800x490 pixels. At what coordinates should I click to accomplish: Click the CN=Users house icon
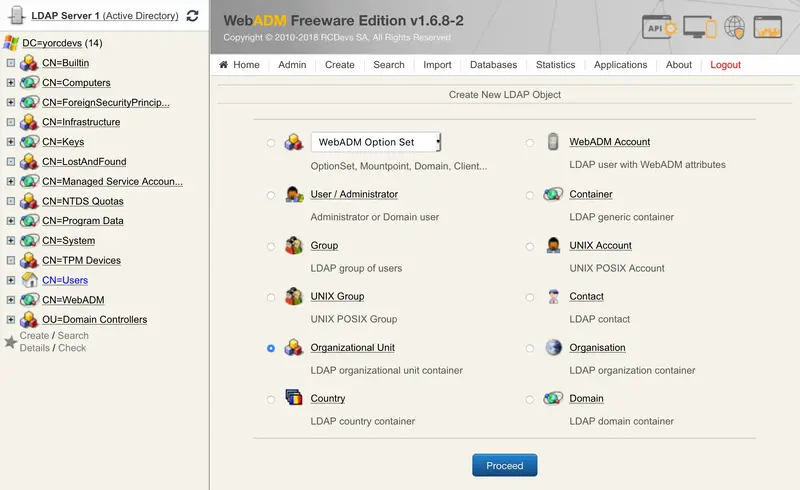(x=29, y=280)
